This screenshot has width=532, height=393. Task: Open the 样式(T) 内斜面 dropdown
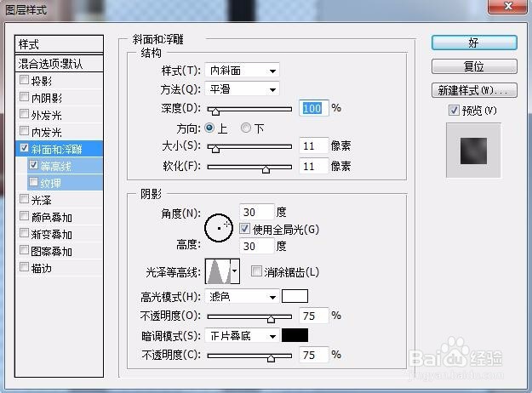point(242,71)
